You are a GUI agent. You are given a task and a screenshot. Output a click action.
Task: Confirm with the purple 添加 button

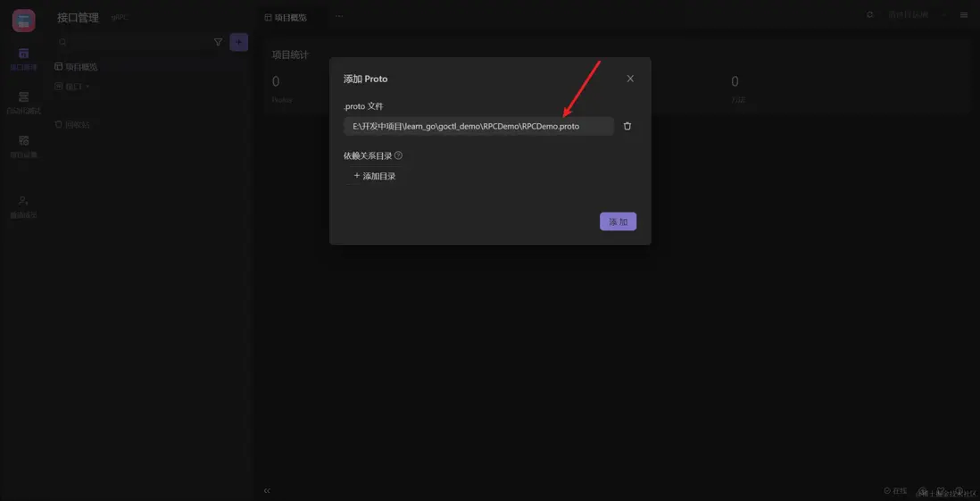619,221
